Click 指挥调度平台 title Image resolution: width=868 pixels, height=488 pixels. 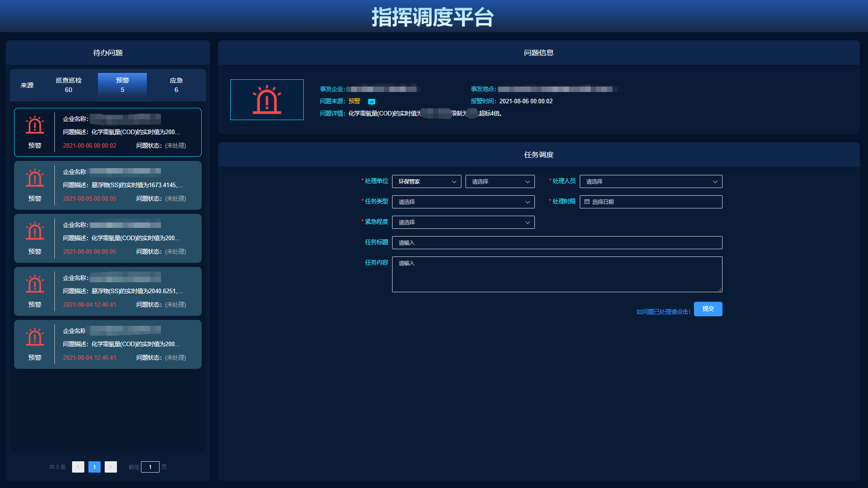coord(433,17)
